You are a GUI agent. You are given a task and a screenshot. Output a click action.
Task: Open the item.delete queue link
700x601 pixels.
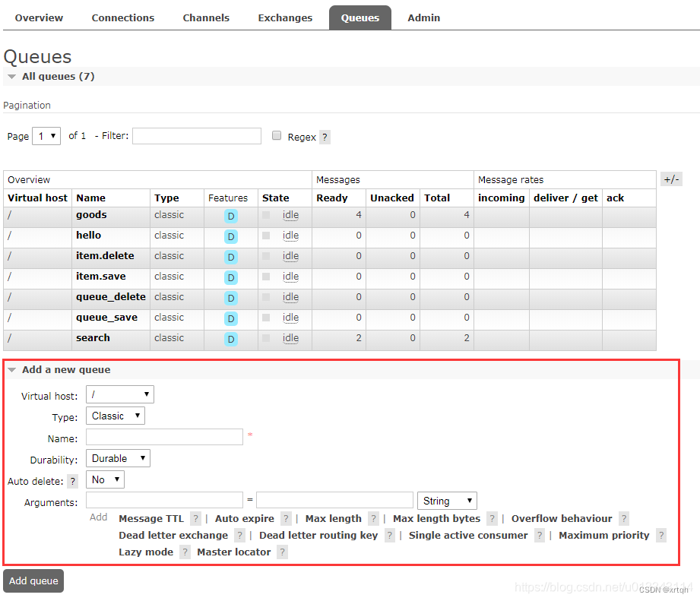[x=105, y=255]
